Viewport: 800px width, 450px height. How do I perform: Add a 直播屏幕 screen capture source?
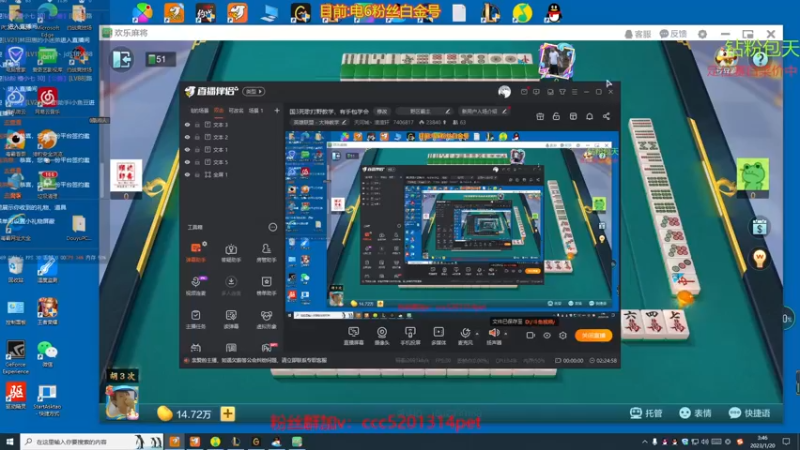[353, 336]
